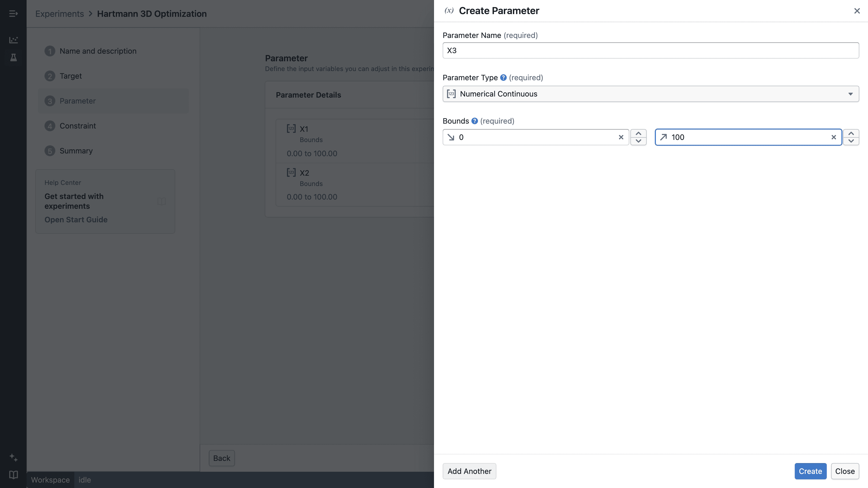868x488 pixels.
Task: Click the Close button
Action: pos(845,471)
